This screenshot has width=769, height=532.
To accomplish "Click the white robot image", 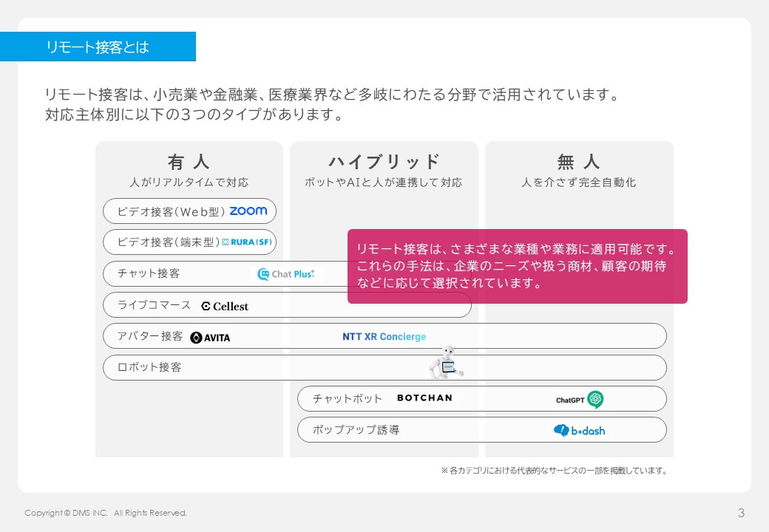I will (x=446, y=362).
